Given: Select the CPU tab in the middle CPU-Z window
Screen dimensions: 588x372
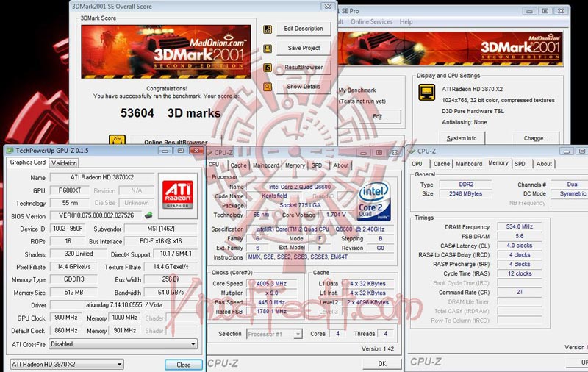Looking at the screenshot, I should [214, 164].
